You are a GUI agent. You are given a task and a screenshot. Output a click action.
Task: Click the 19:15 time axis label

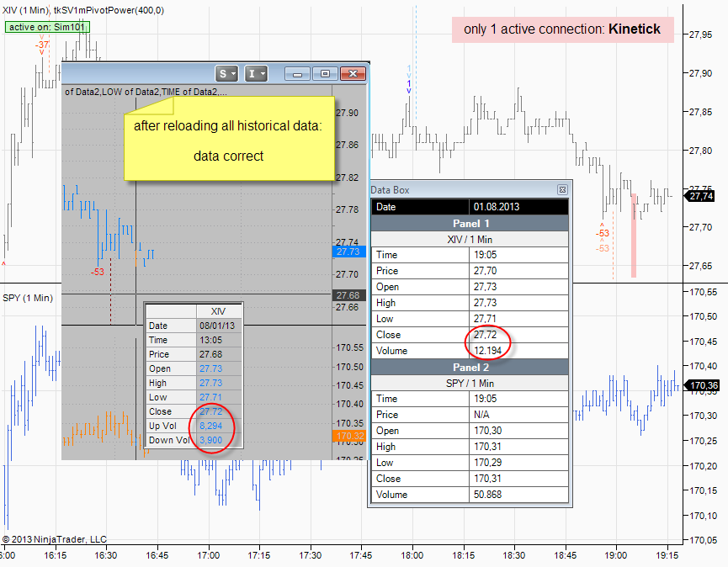pyautogui.click(x=667, y=555)
